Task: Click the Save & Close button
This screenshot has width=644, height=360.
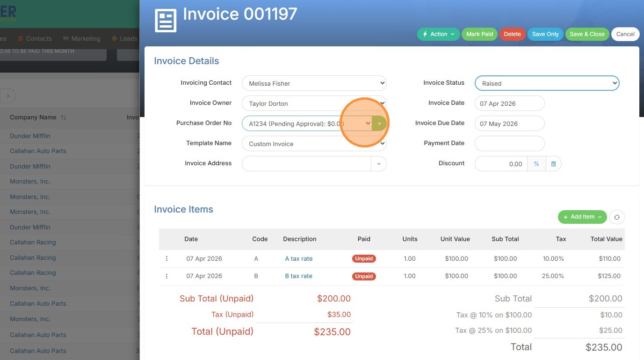Action: click(x=587, y=34)
